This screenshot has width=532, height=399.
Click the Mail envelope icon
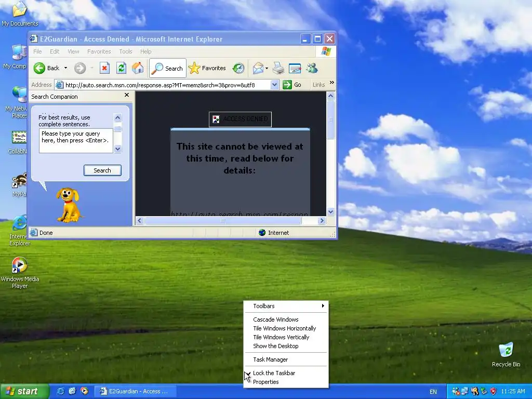tap(258, 68)
